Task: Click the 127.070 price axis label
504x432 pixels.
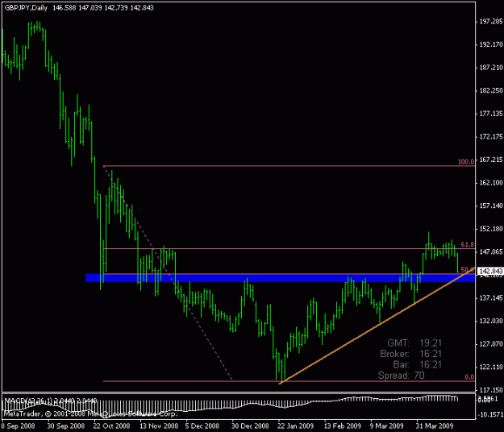Action: (491, 344)
